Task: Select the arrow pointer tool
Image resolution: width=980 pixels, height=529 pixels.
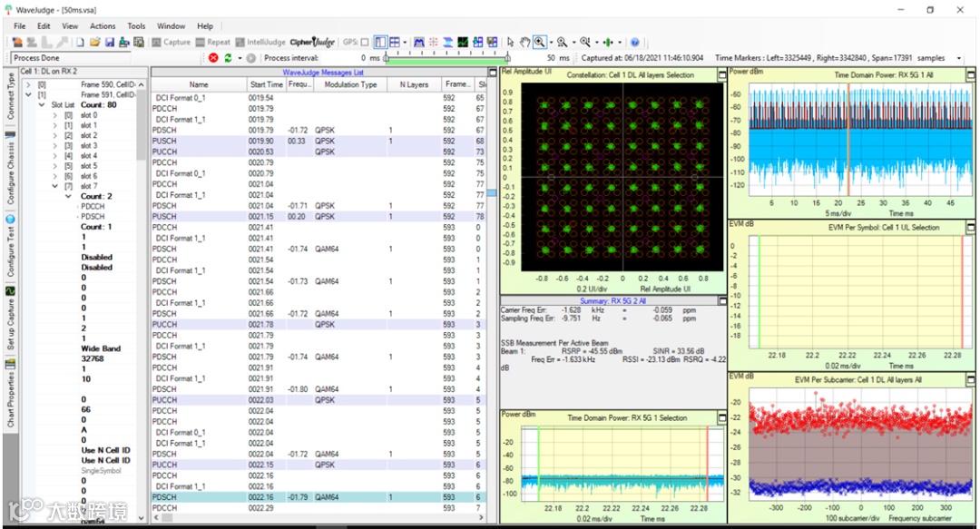Action: [x=511, y=43]
